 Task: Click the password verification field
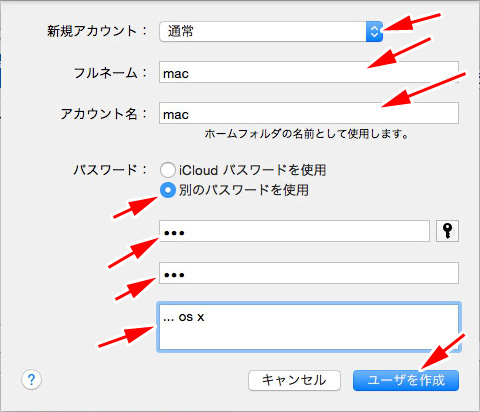tap(309, 273)
